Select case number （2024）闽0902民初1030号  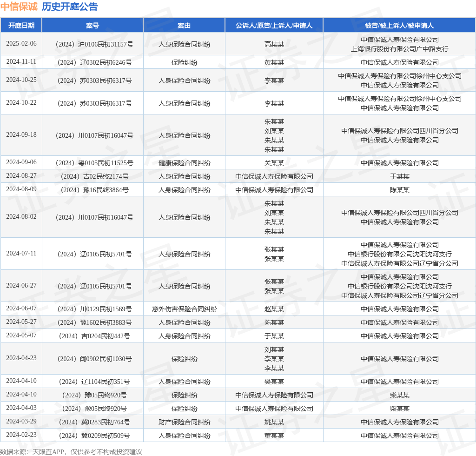pos(93,359)
